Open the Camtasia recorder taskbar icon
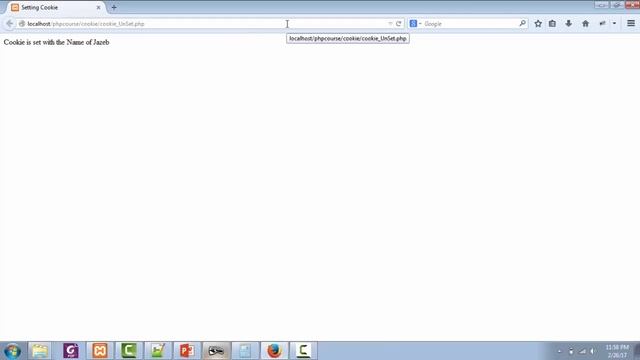Screen dimensions: 640x360 point(303,351)
